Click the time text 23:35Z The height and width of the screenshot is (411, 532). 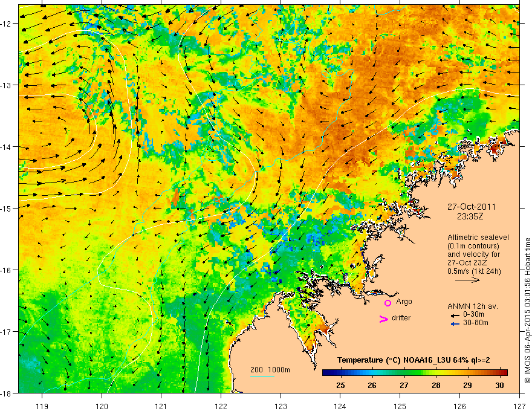(470, 216)
